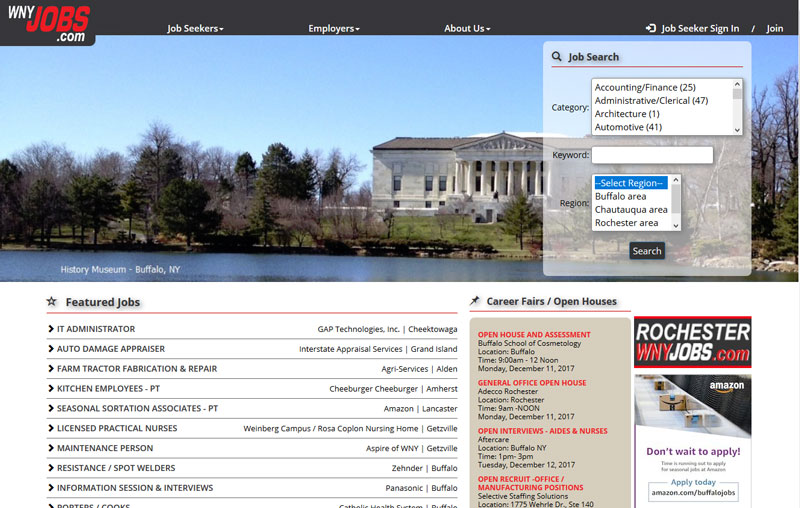Image resolution: width=800 pixels, height=508 pixels.
Task: Click Open House and Assessment event
Action: (x=534, y=335)
